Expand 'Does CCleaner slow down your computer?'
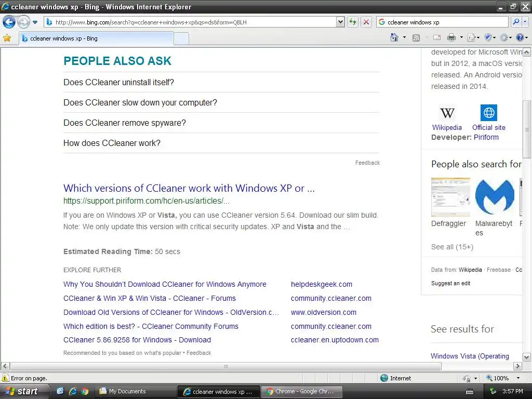 pos(221,102)
